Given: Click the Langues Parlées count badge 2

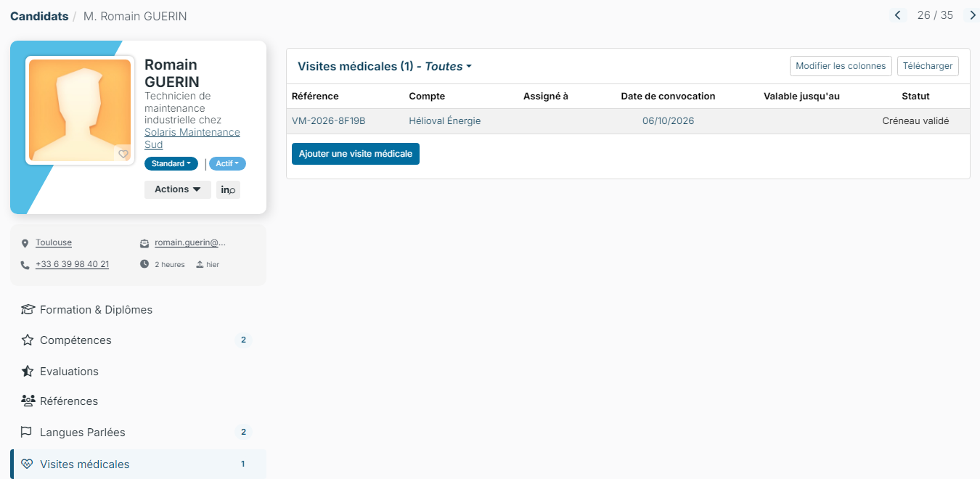Looking at the screenshot, I should (244, 432).
